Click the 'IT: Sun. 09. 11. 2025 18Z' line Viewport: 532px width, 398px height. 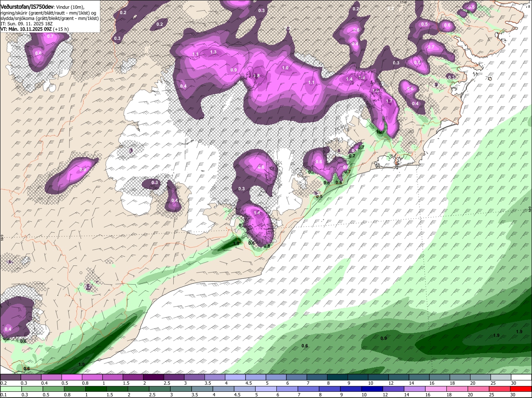[26, 24]
